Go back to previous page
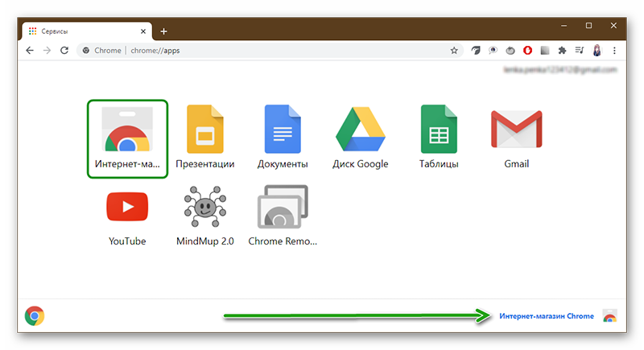Screen dimensions: 644x350 point(30,51)
